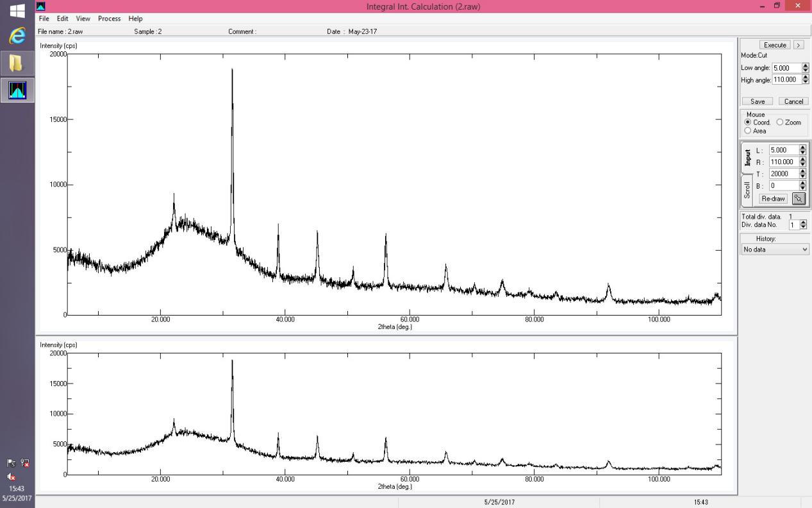Image resolution: width=812 pixels, height=508 pixels.
Task: Click the Windows Start button
Action: pyautogui.click(x=17, y=11)
